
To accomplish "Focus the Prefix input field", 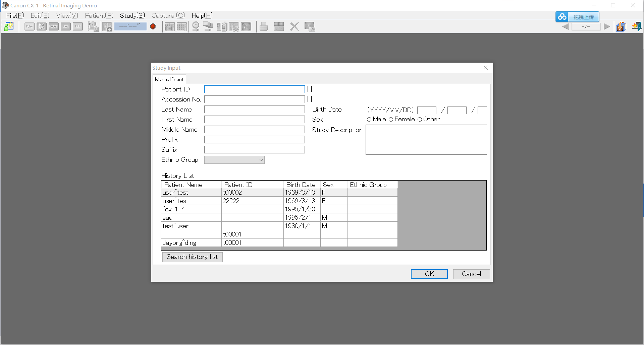I will click(x=255, y=140).
